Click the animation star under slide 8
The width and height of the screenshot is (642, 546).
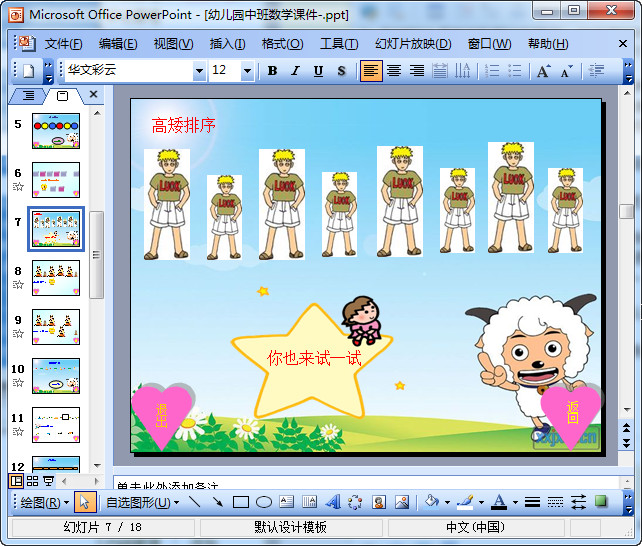[18, 284]
